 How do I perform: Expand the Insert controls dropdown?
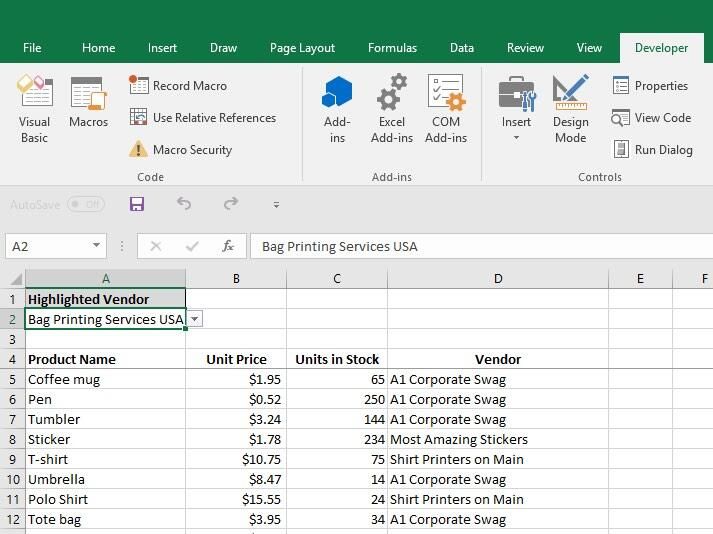coord(516,109)
